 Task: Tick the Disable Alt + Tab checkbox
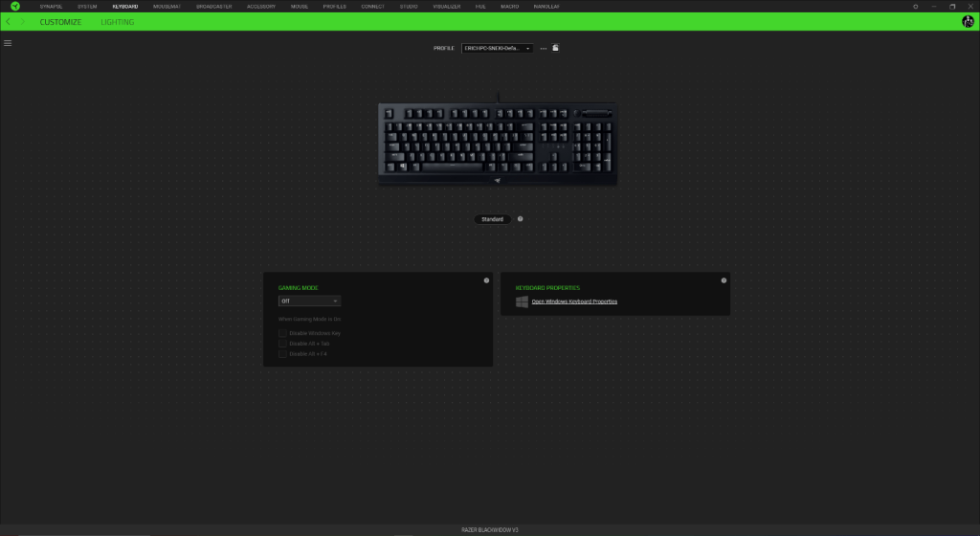[x=282, y=344]
